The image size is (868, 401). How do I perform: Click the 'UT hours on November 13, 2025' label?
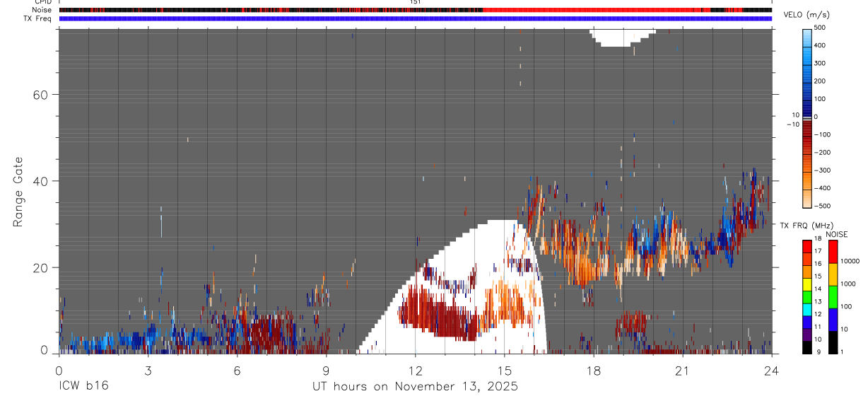click(415, 387)
